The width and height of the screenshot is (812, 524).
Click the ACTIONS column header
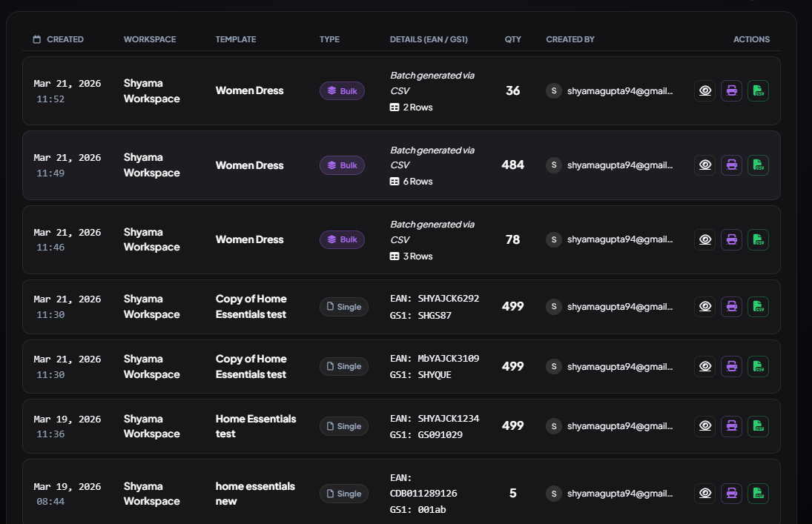coord(751,39)
